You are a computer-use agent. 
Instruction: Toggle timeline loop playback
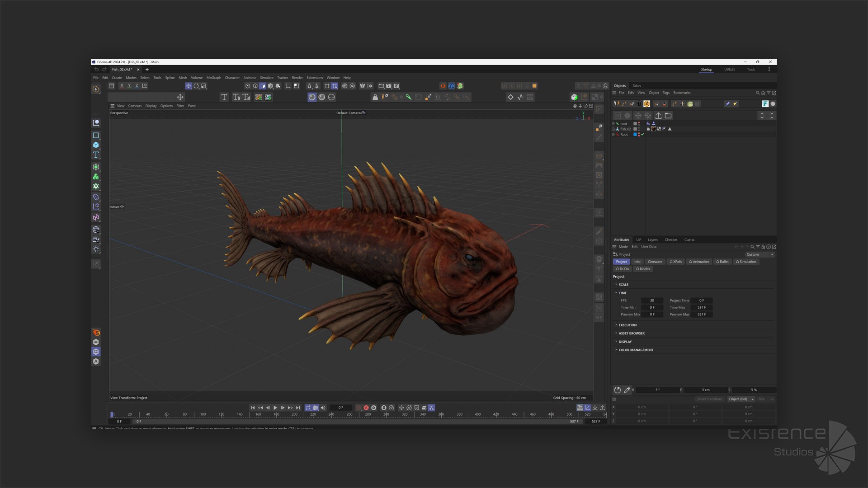(308, 408)
